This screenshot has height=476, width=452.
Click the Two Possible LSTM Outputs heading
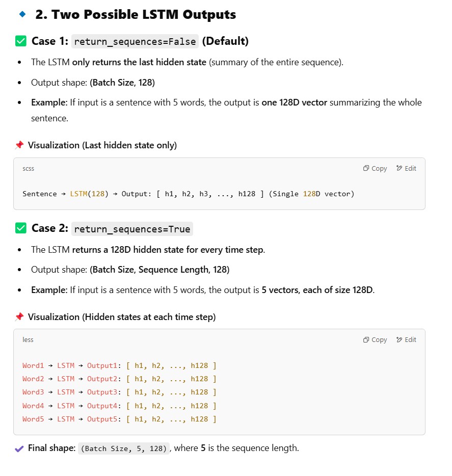tap(136, 14)
